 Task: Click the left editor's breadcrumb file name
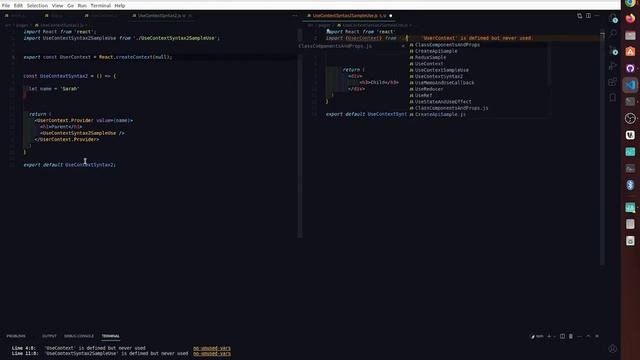[x=62, y=25]
